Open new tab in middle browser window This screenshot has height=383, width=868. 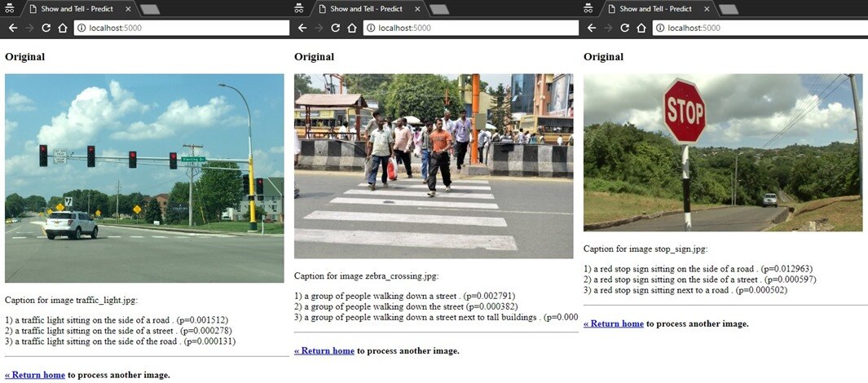click(x=439, y=10)
